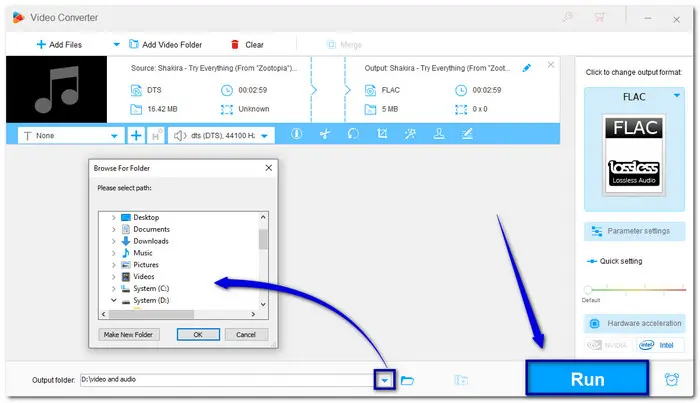Click the Video Converter app logo
The image size is (700, 403).
(18, 17)
